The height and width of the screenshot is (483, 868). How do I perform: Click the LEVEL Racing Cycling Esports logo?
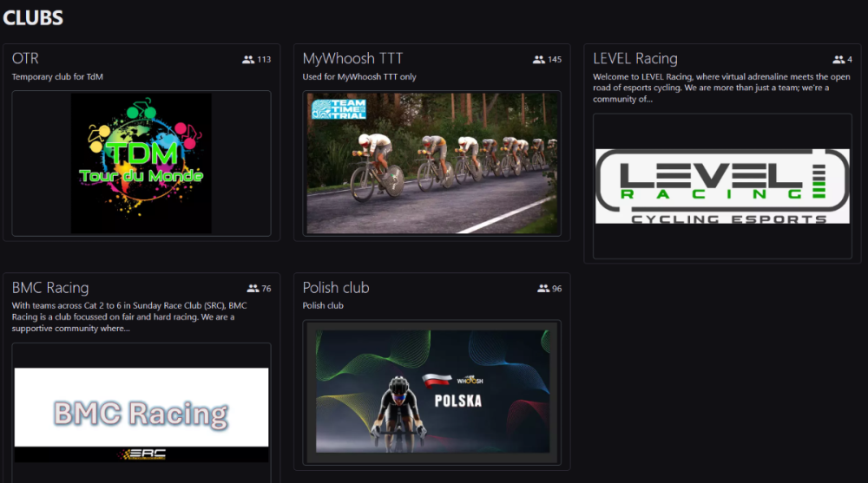721,186
